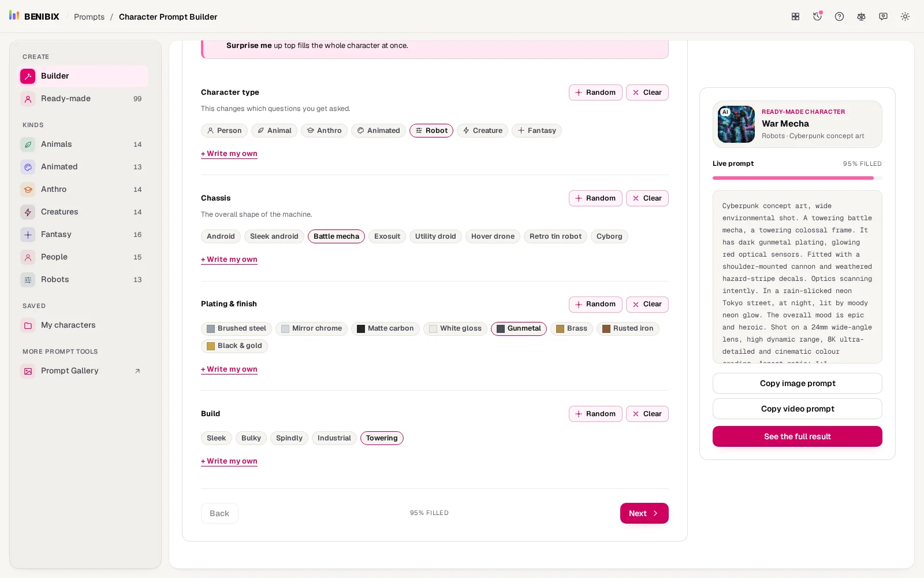Pick the Matte carbon finish swatch
924x578 pixels.
pos(385,329)
